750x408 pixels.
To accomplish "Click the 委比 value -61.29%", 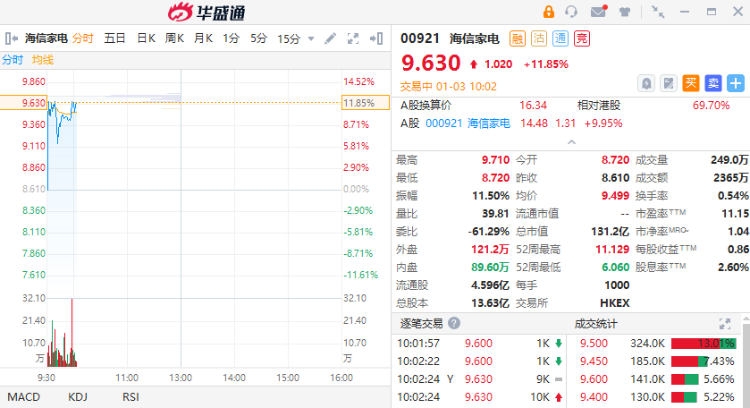I will click(x=488, y=232).
